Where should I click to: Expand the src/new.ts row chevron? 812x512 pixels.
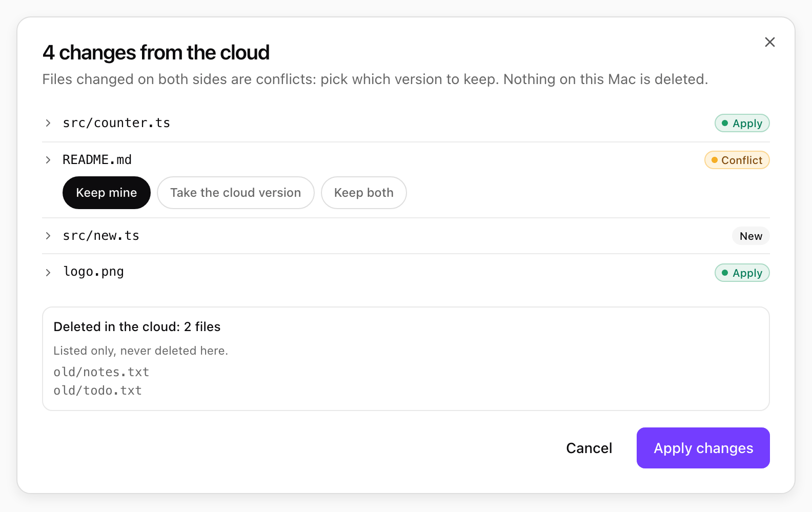(x=48, y=236)
